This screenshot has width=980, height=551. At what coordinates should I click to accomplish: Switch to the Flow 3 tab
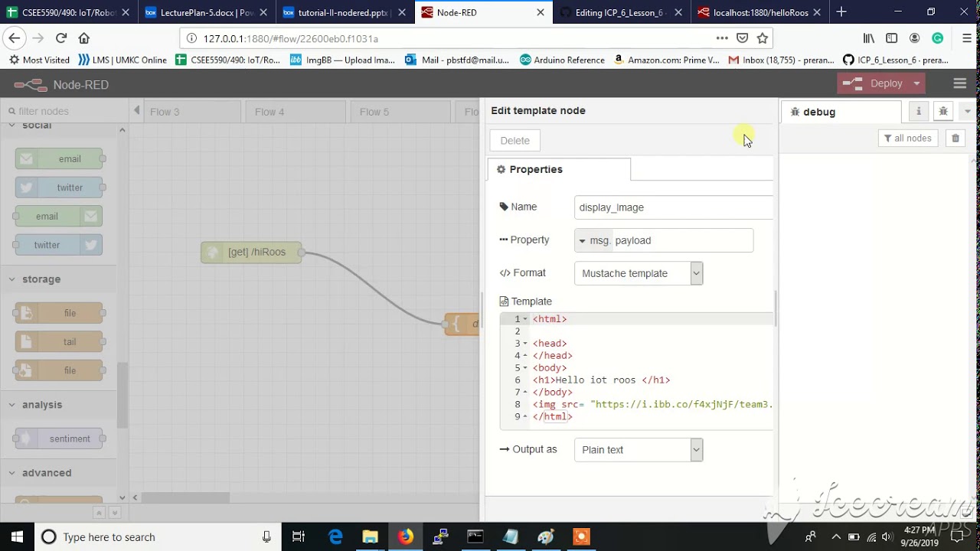tap(191, 112)
